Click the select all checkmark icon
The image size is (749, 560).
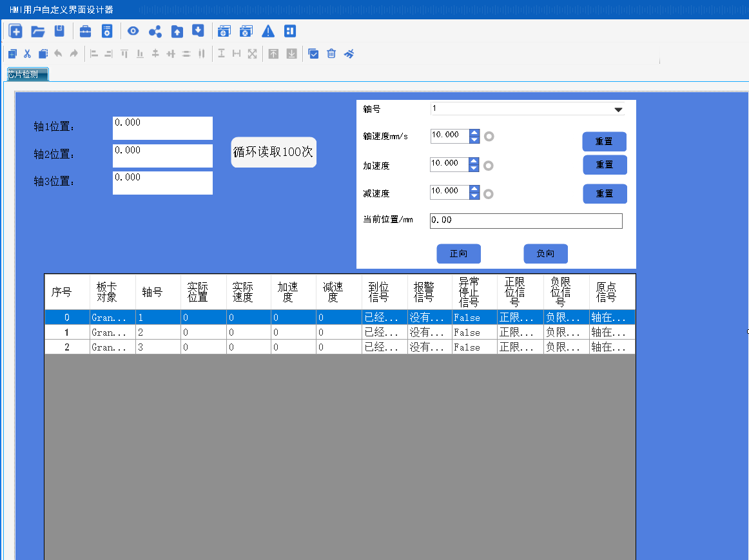(313, 54)
